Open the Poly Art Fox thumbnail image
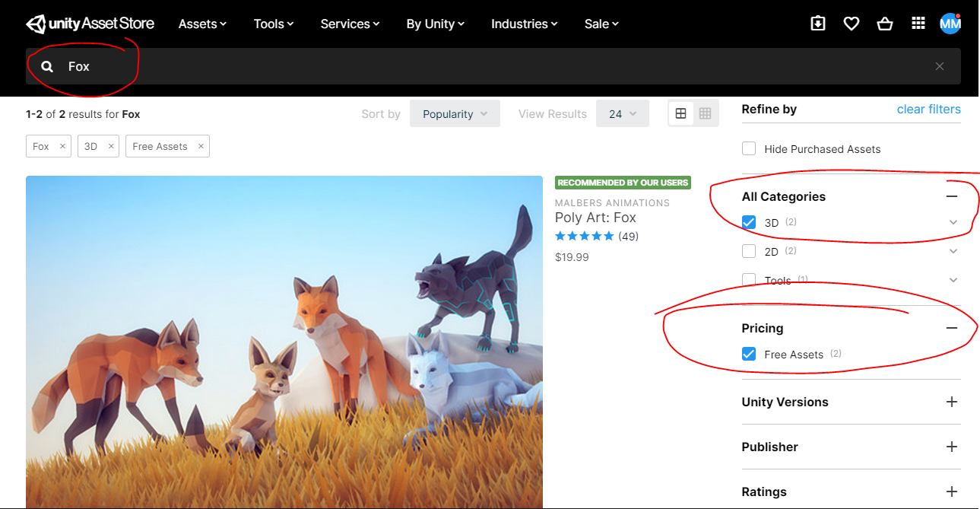Image resolution: width=980 pixels, height=509 pixels. pos(284,342)
